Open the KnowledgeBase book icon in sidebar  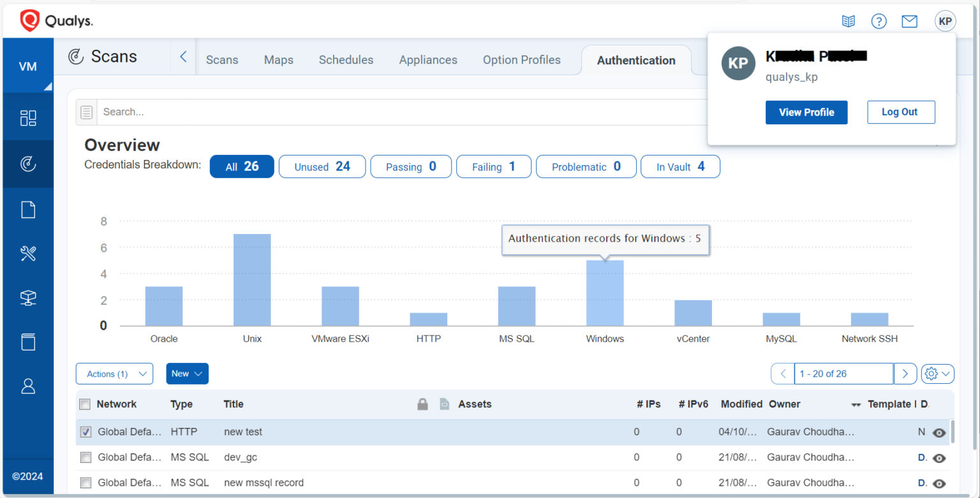28,342
